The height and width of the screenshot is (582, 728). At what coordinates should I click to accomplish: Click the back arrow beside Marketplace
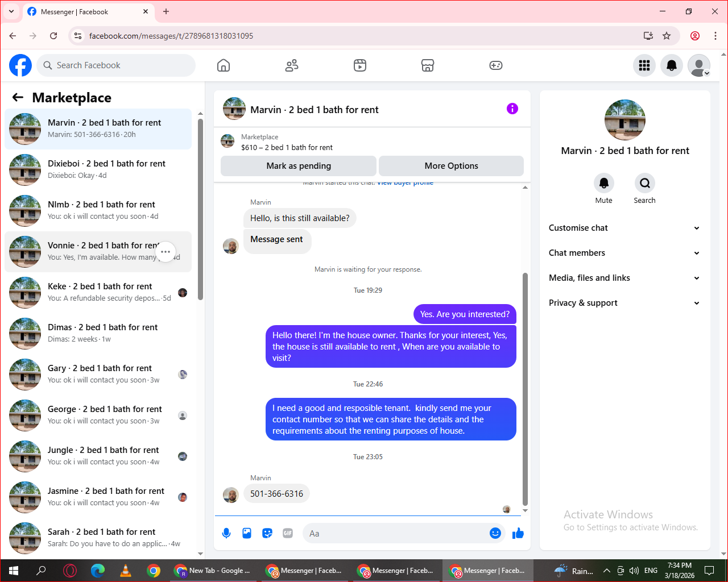[18, 98]
